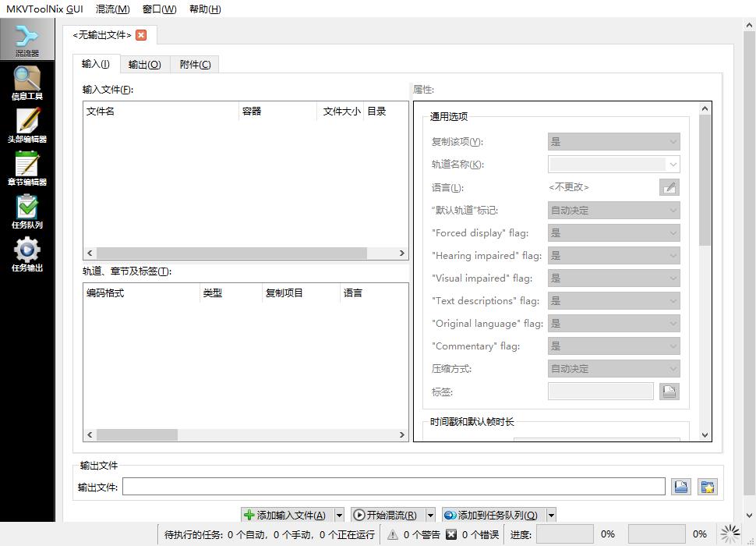Click 开始混流(R) button
Viewport: 756px width, 546px height.
(387, 515)
